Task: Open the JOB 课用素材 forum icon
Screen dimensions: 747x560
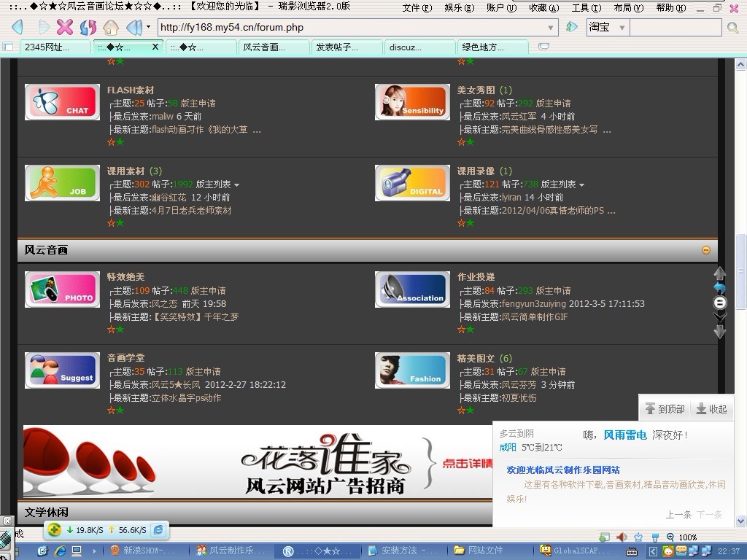Action: pyautogui.click(x=63, y=183)
